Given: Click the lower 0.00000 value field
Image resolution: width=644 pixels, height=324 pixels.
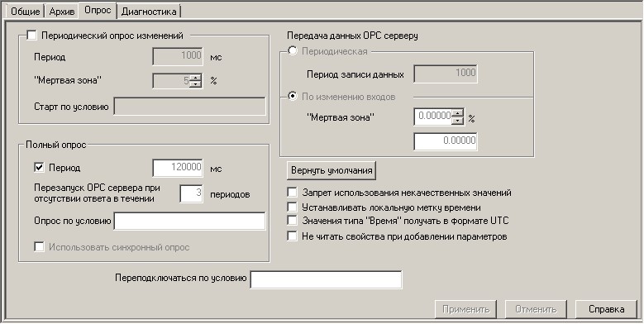Looking at the screenshot, I should 446,141.
